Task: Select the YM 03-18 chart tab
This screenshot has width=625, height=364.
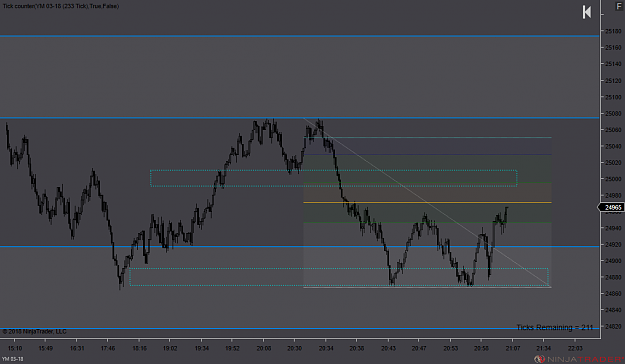Action: tap(12, 359)
